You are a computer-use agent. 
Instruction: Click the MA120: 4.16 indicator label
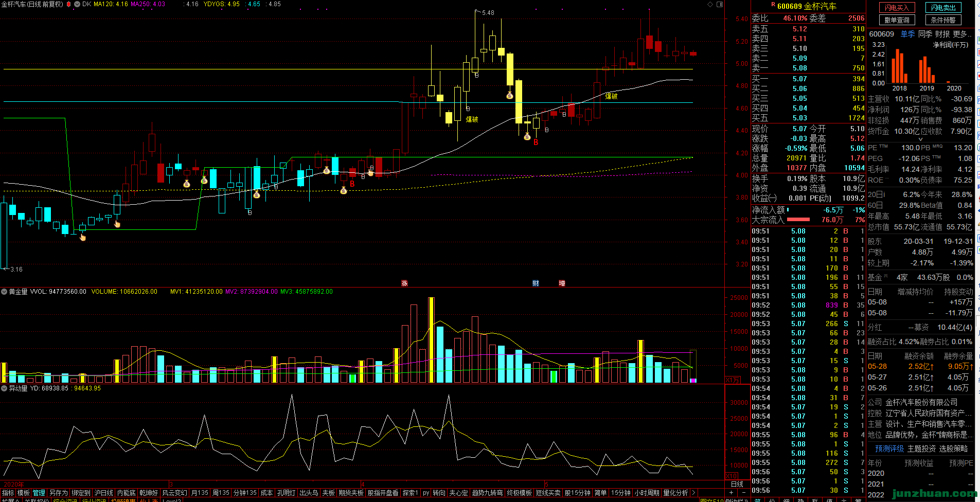[x=111, y=4]
